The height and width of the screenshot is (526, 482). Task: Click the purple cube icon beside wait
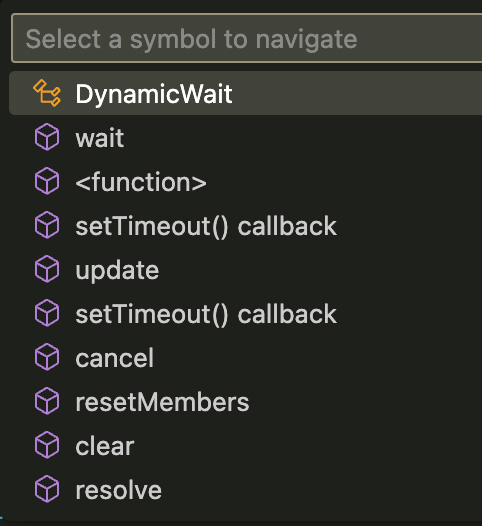click(47, 137)
